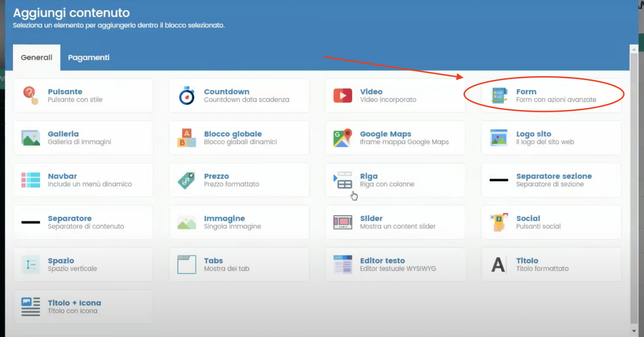This screenshot has height=337, width=644.
Task: Select the Generali tab
Action: pyautogui.click(x=36, y=57)
